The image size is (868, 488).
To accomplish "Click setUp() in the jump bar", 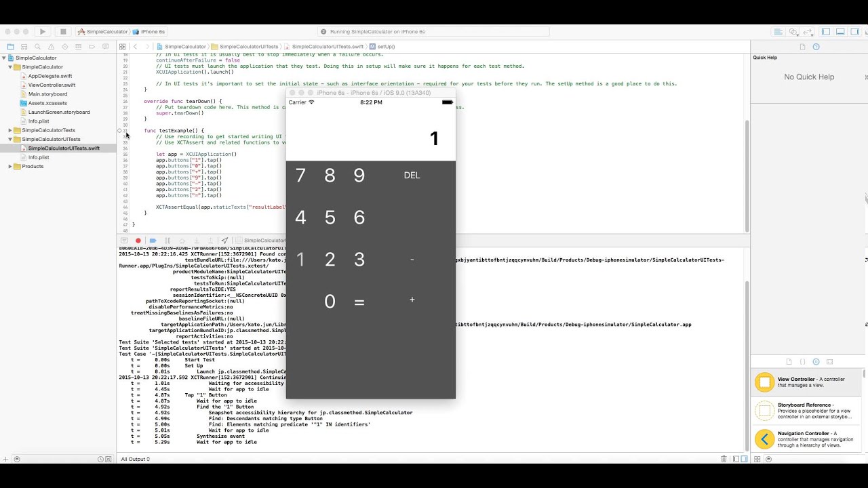I will [x=382, y=47].
